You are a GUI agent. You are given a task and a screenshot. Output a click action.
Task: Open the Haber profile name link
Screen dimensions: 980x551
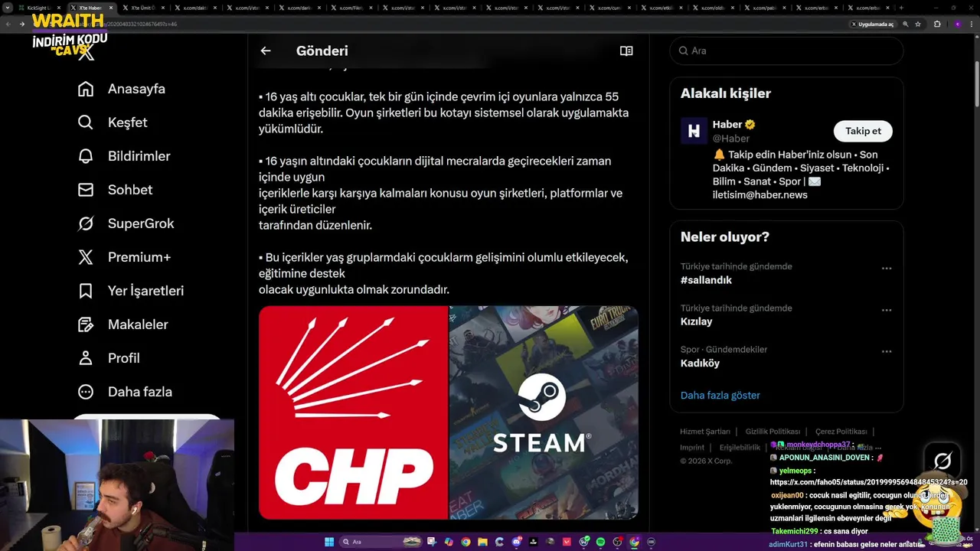tap(727, 124)
